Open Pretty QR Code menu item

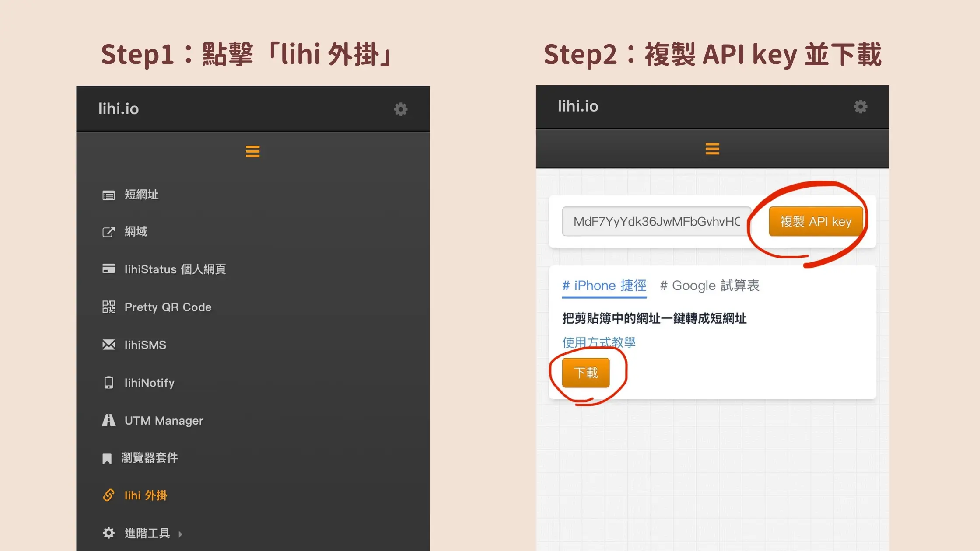[x=168, y=307]
